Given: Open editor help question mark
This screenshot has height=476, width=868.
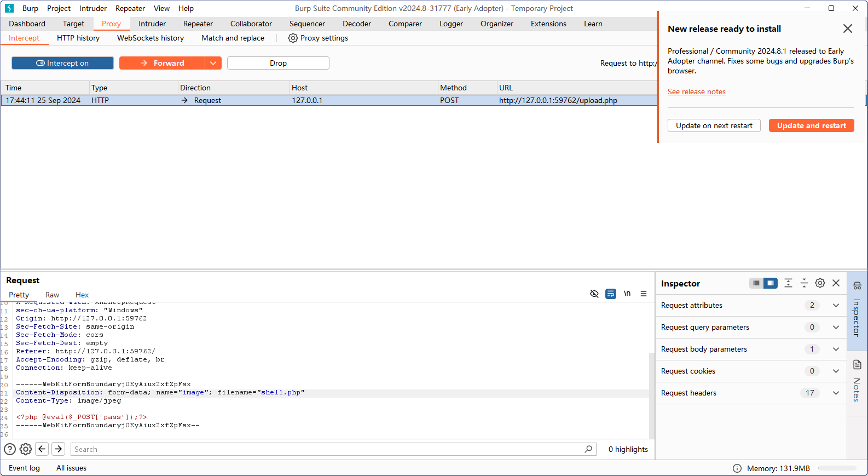Looking at the screenshot, I should 10,449.
